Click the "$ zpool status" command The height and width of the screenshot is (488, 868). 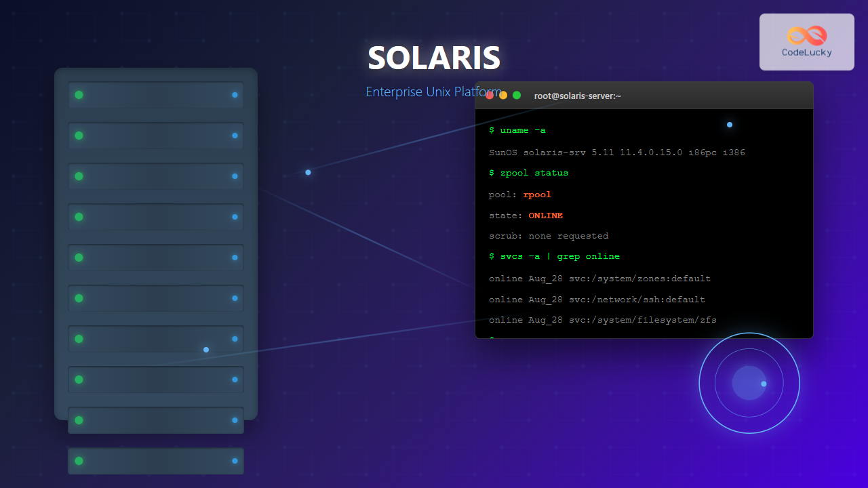click(528, 173)
